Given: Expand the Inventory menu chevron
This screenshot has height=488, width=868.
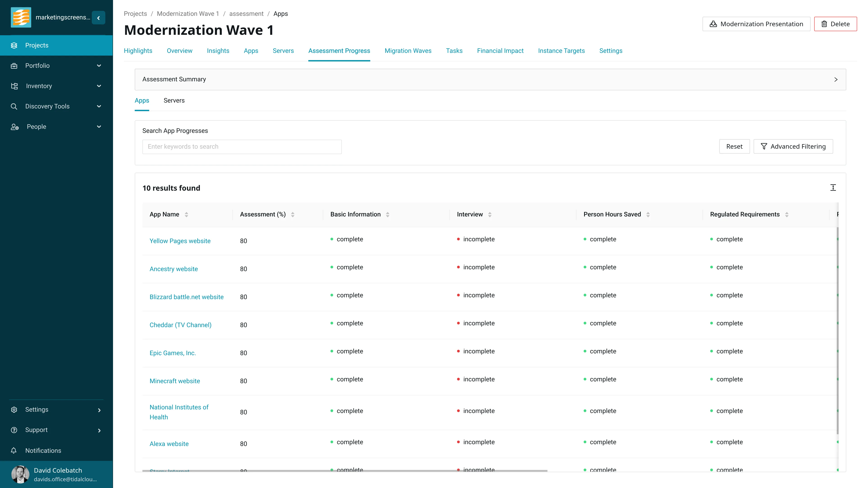Looking at the screenshot, I should tap(99, 86).
